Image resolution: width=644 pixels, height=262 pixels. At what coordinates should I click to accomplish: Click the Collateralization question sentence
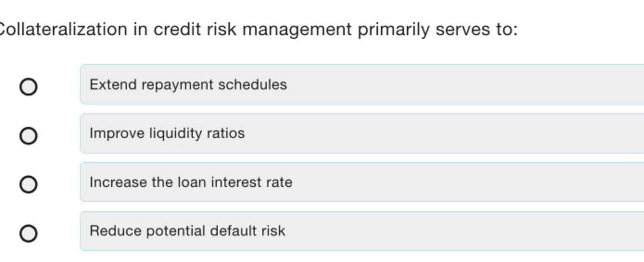259,30
